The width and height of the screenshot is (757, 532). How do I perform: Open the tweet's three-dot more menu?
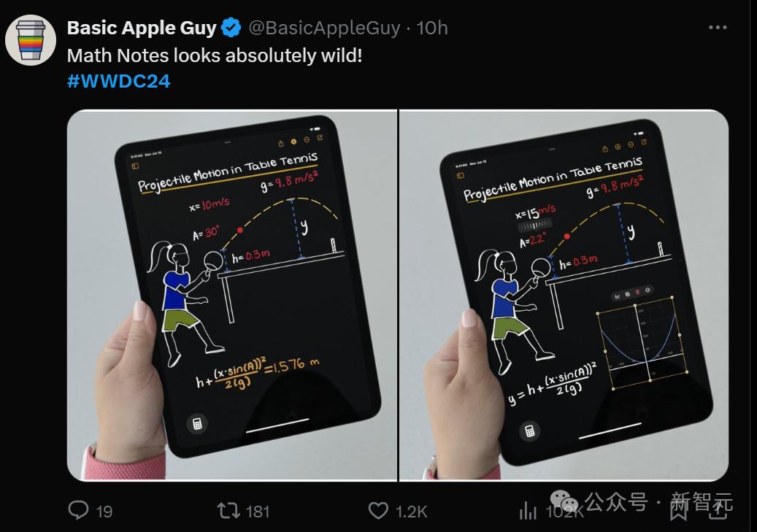(x=718, y=28)
